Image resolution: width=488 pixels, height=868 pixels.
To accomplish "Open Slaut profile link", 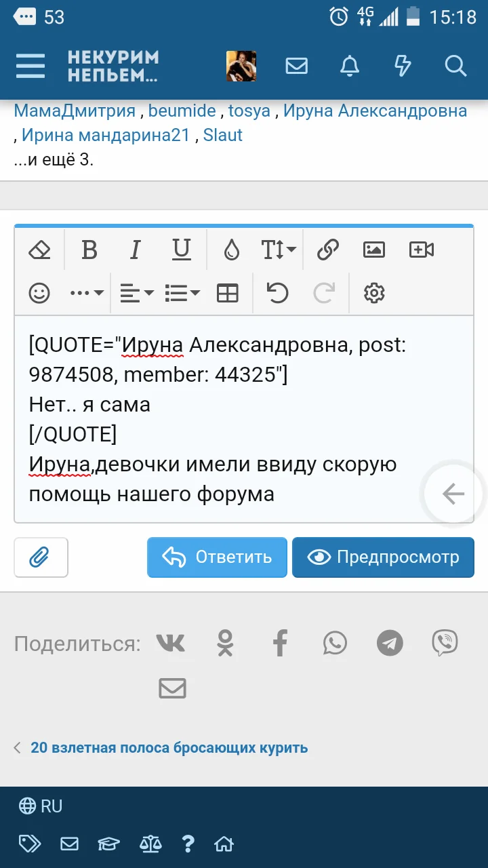I will click(223, 135).
